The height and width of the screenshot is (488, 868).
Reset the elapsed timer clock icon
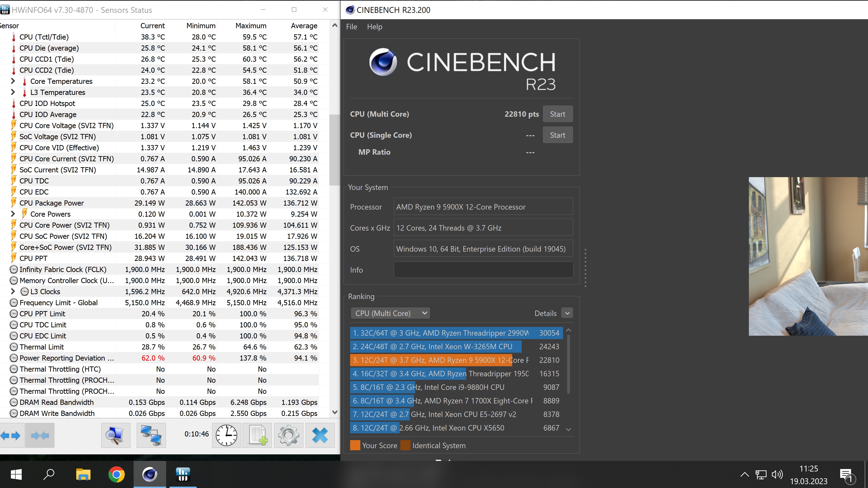point(226,435)
